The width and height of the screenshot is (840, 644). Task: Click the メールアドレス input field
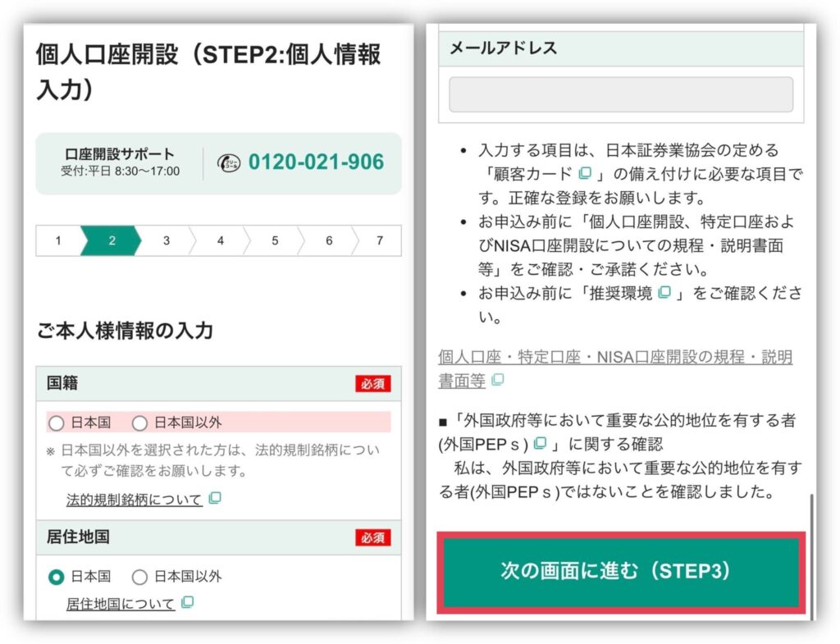coord(620,94)
